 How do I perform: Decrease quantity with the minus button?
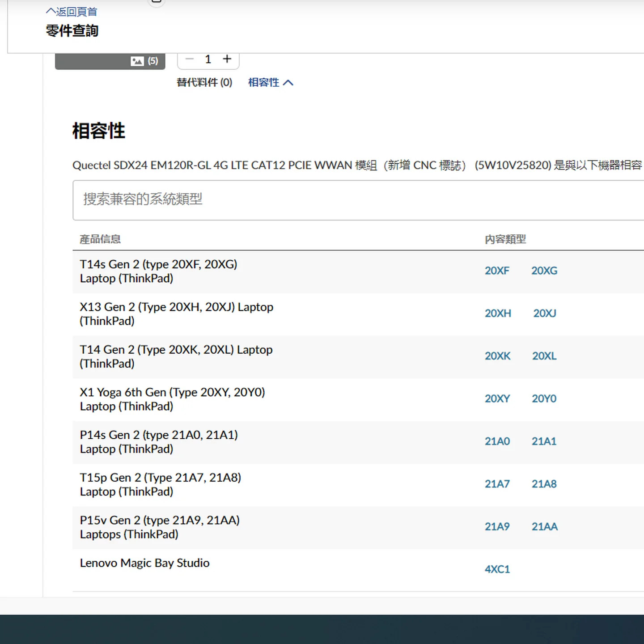[190, 59]
